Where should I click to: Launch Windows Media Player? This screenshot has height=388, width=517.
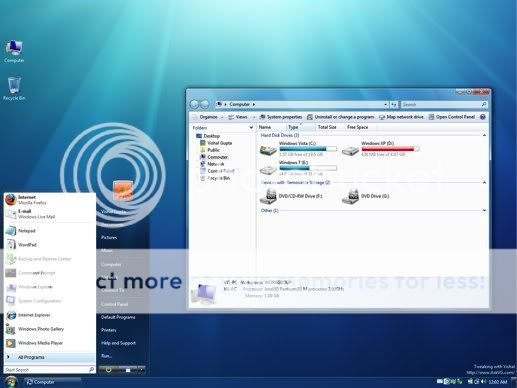click(49, 343)
